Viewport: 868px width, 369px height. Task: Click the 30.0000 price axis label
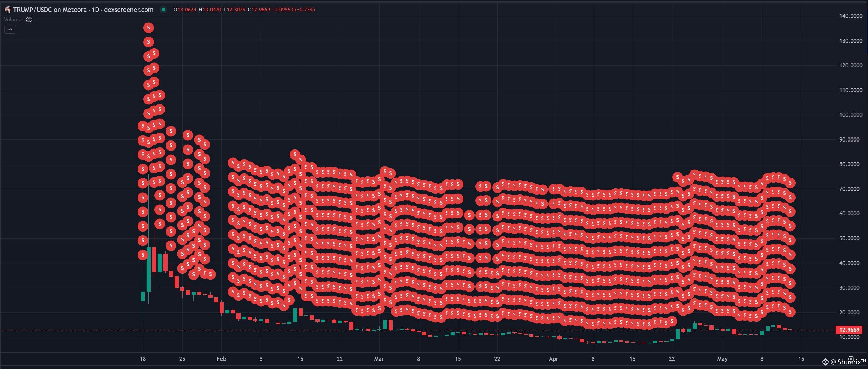click(849, 288)
